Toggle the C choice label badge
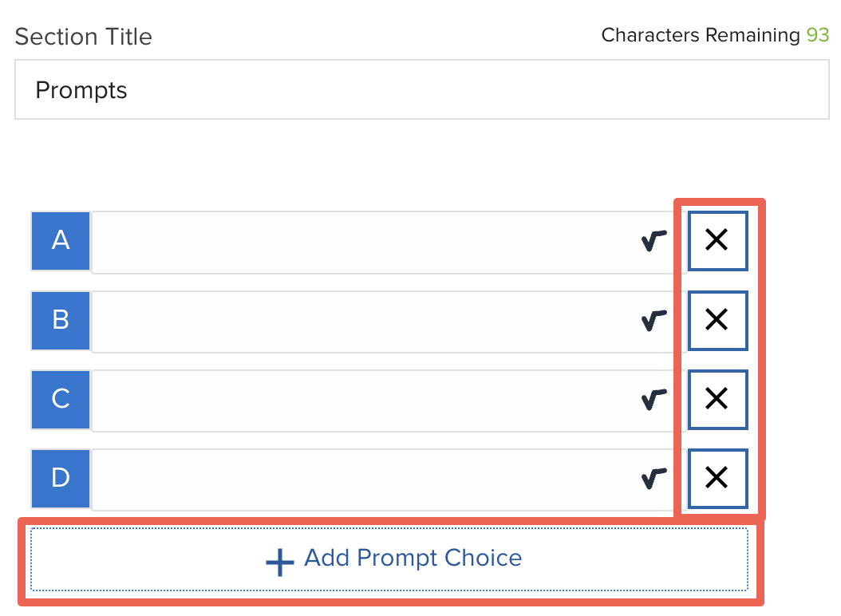Viewport: 841px width, 616px height. pos(60,400)
